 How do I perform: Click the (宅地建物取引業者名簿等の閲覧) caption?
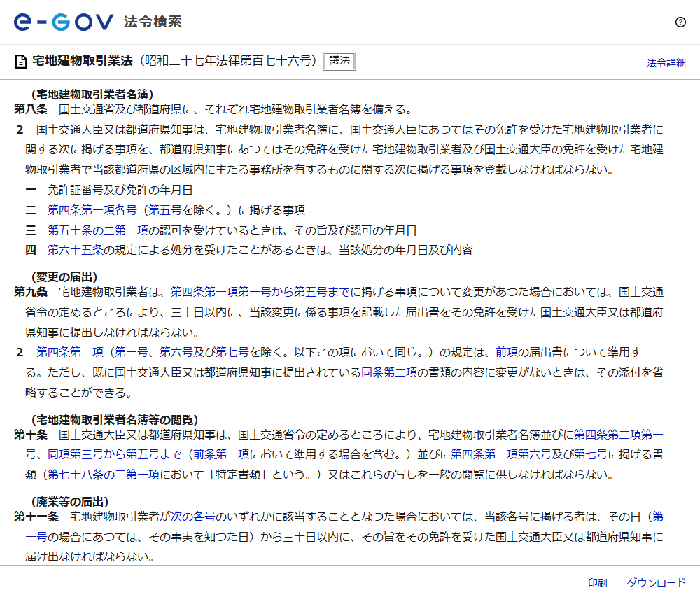115,420
